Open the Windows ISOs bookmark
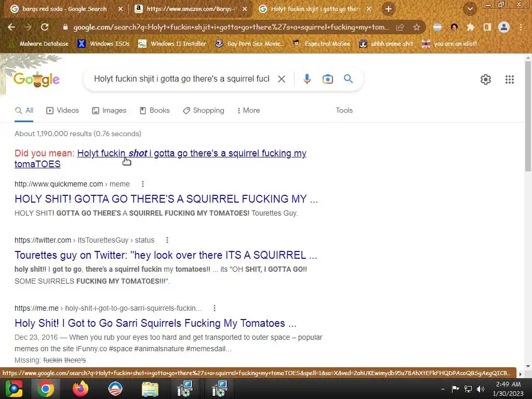The width and height of the screenshot is (532, 399). tap(104, 44)
